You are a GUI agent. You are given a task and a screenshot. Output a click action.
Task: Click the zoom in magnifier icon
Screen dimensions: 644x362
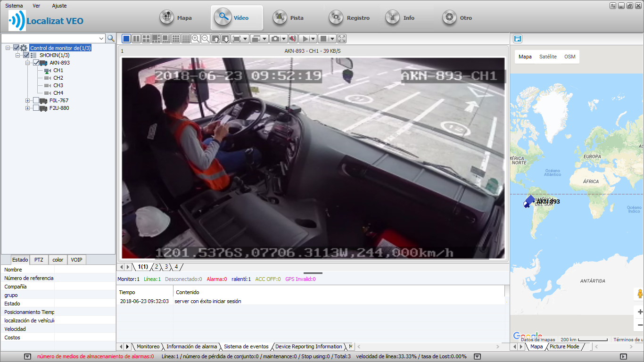click(x=196, y=39)
